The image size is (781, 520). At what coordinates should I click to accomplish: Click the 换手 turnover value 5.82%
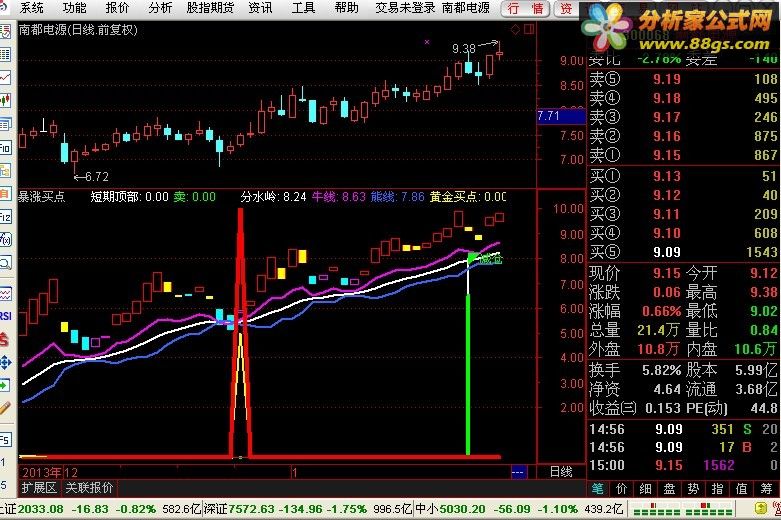coord(661,370)
